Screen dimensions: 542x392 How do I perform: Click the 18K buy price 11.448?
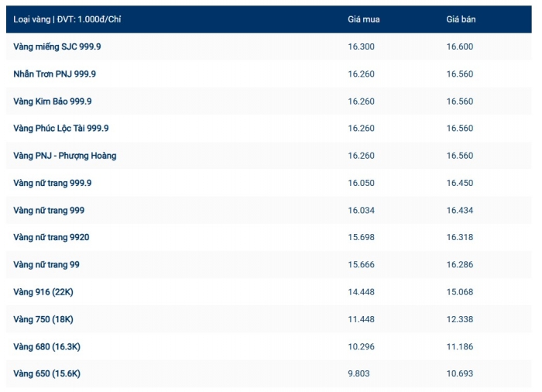pyautogui.click(x=361, y=319)
